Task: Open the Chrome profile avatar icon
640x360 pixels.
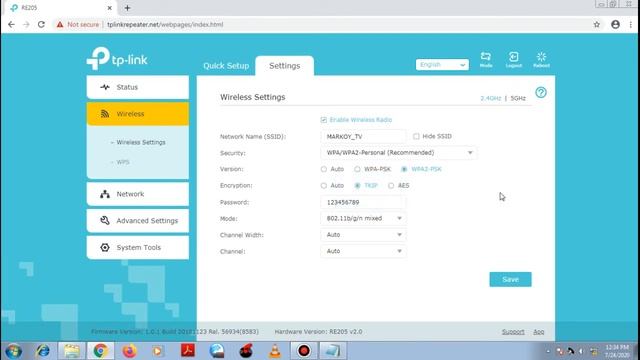Action: (615, 24)
